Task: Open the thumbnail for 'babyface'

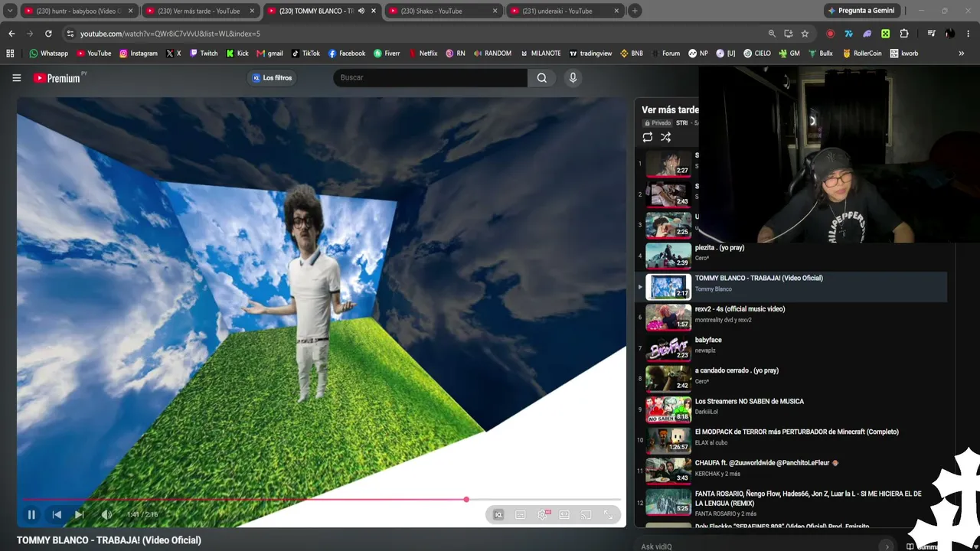Action: [668, 348]
